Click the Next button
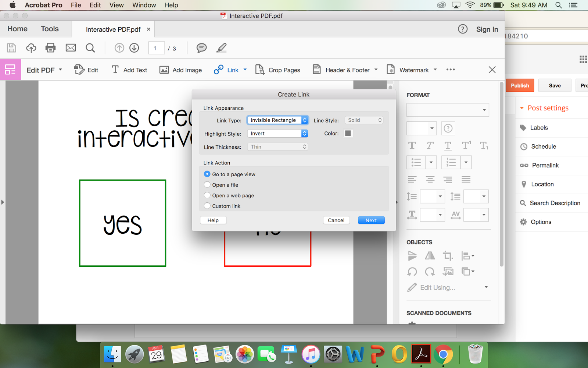This screenshot has width=588, height=368. pyautogui.click(x=371, y=220)
